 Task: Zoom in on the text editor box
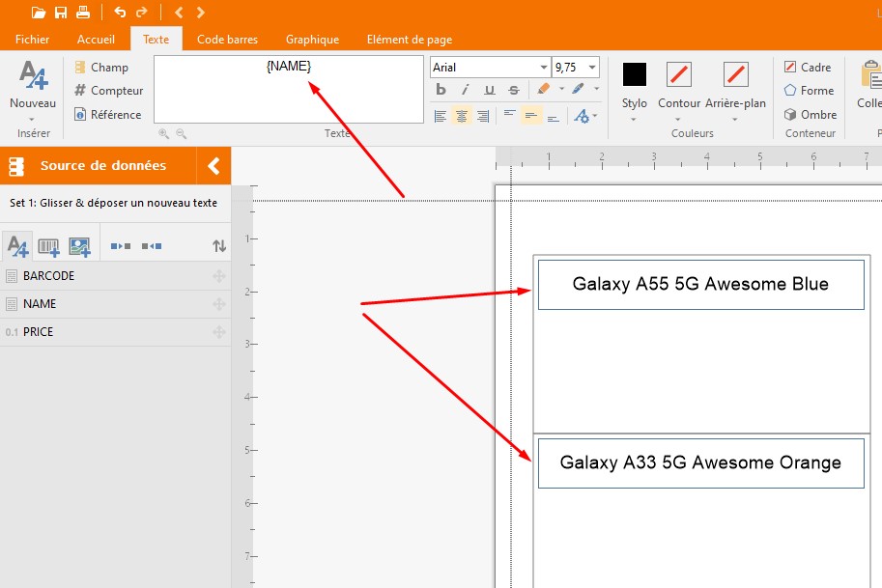coord(164,134)
